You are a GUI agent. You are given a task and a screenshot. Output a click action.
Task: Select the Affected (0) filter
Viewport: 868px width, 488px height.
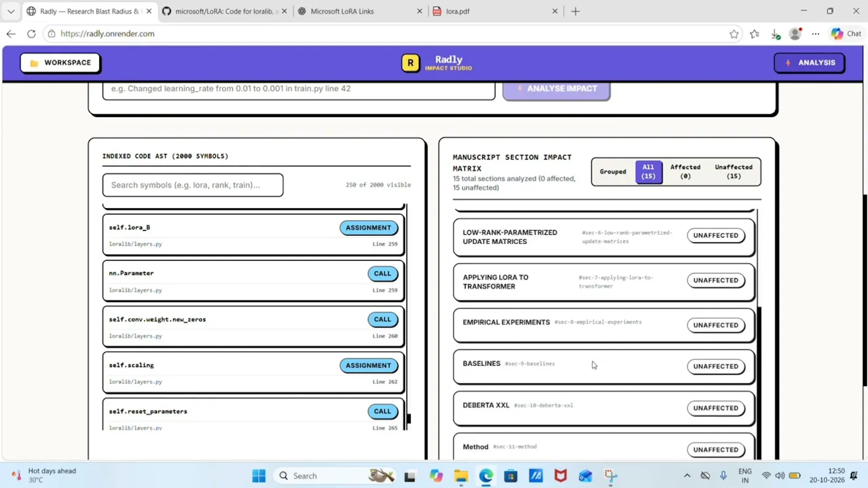pyautogui.click(x=685, y=172)
